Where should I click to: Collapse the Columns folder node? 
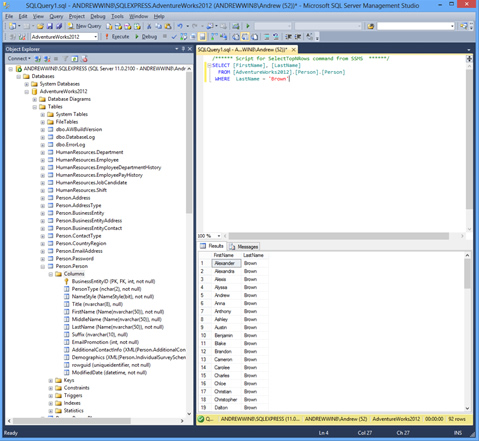point(51,274)
